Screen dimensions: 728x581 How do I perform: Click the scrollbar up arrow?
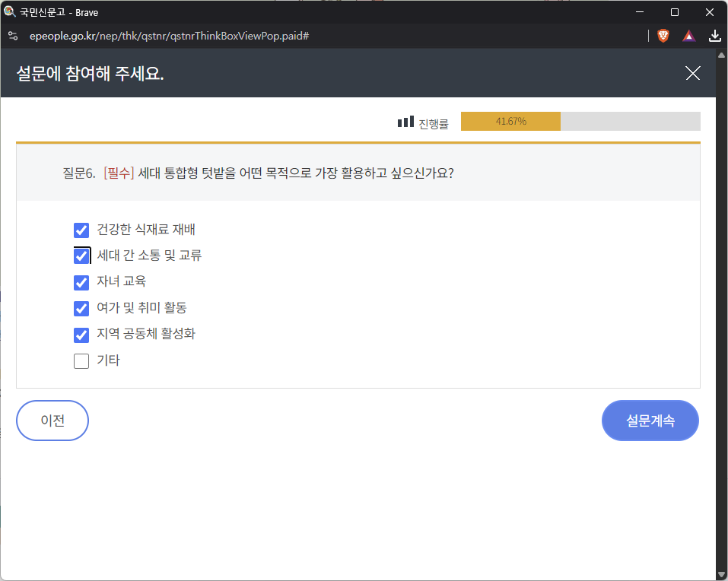pos(721,55)
